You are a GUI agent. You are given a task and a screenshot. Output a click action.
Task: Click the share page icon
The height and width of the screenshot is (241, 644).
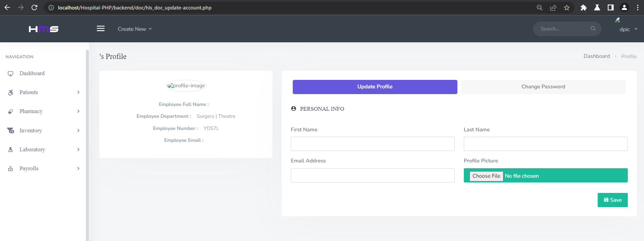tap(553, 7)
